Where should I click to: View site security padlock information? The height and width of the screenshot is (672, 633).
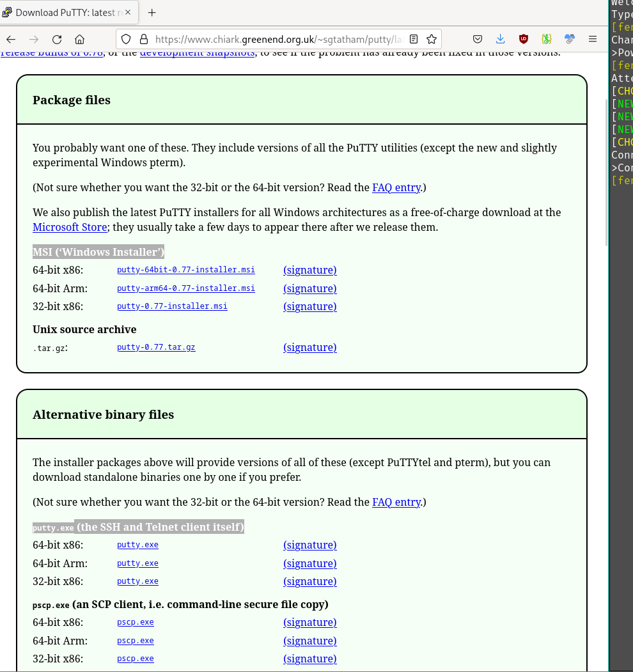click(x=144, y=40)
